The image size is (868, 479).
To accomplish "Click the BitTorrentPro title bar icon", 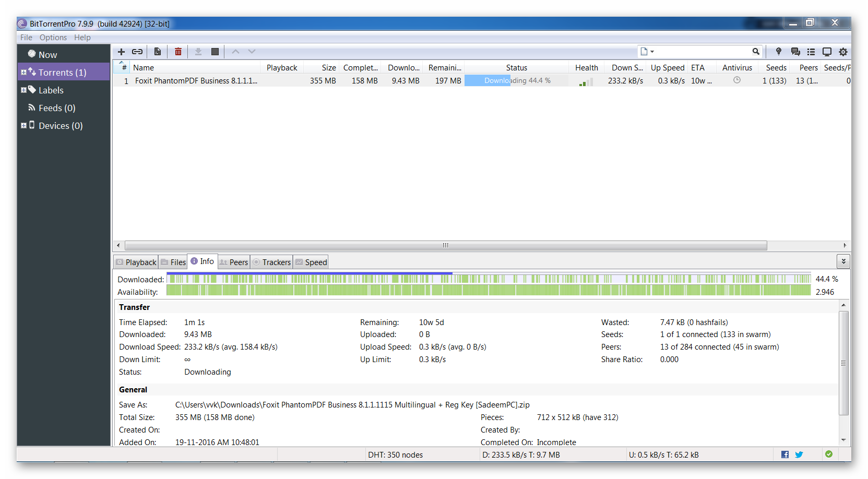I will tap(22, 23).
